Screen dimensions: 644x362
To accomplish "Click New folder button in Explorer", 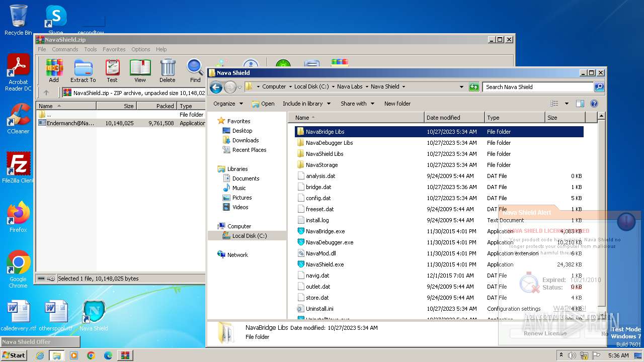I will click(x=397, y=104).
